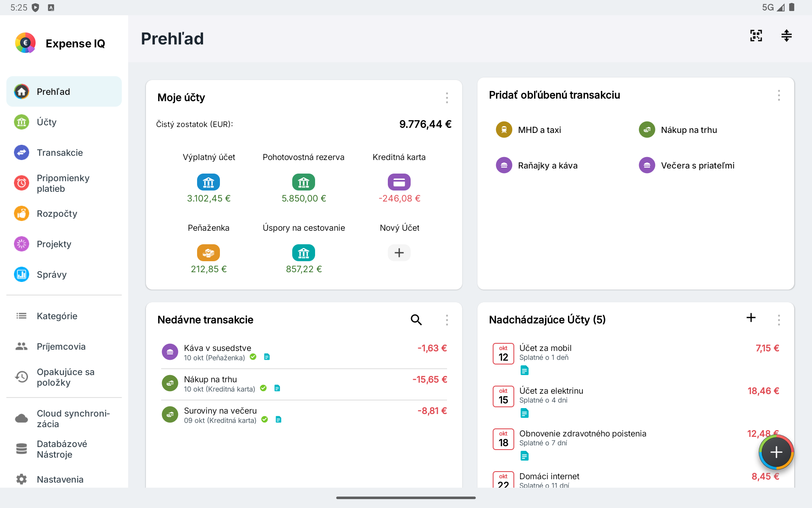Open the Pohotovostná rezerva account icon

[304, 182]
